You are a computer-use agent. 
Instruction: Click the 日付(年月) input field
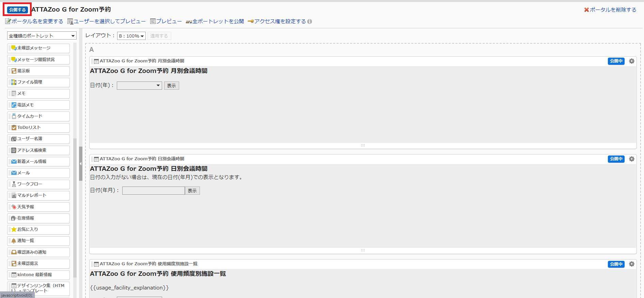pos(153,191)
